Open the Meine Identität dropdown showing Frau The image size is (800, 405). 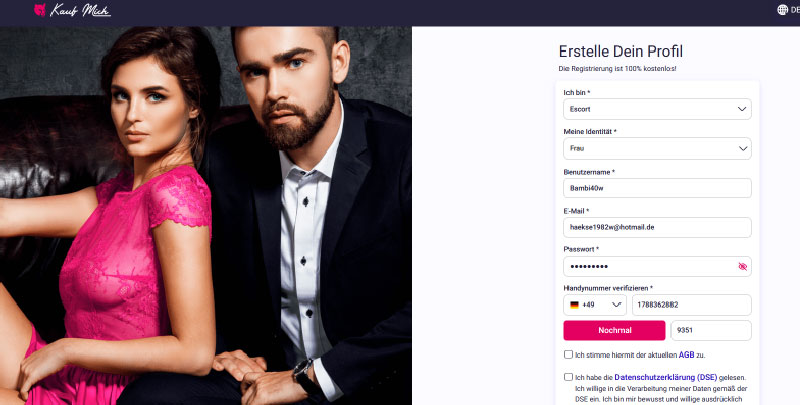coord(657,148)
